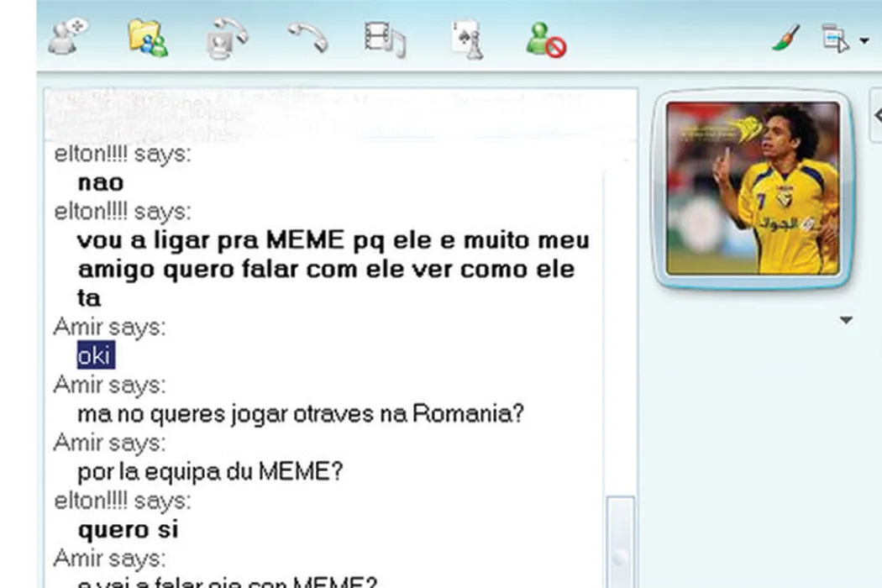Click the "nao" reply from elton
This screenshot has width=882, height=588.
point(100,182)
